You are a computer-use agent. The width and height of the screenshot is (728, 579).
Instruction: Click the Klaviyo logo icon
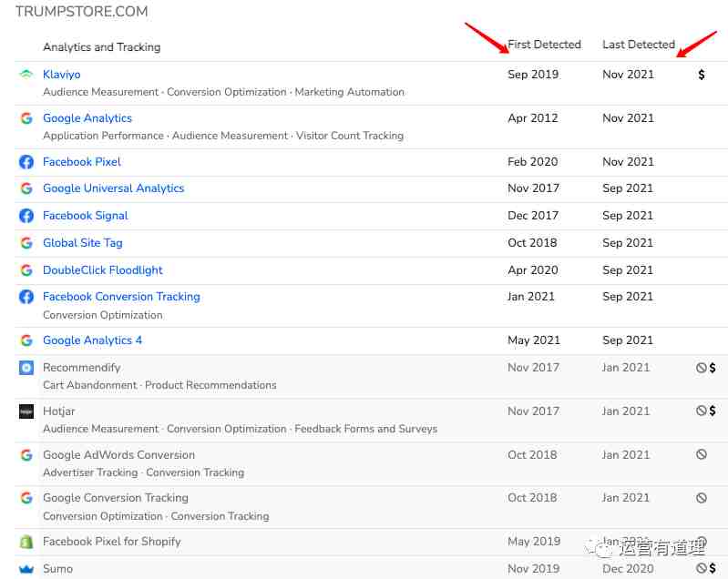tap(26, 75)
